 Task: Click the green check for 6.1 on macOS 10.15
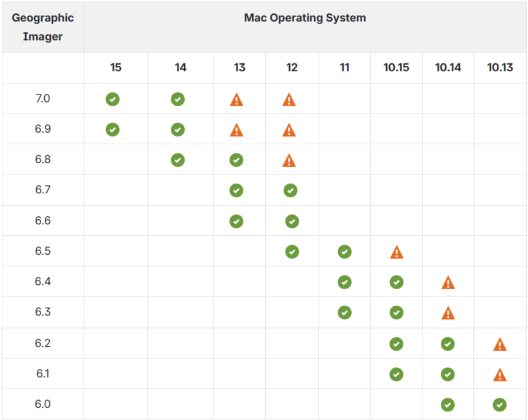click(x=397, y=374)
